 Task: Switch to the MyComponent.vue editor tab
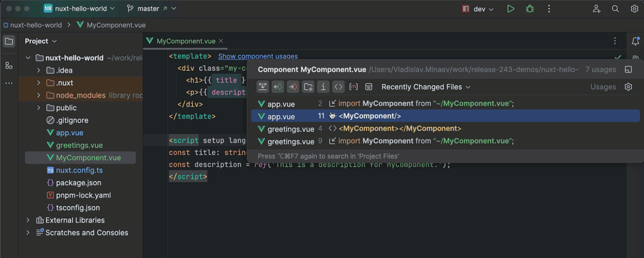tap(185, 41)
